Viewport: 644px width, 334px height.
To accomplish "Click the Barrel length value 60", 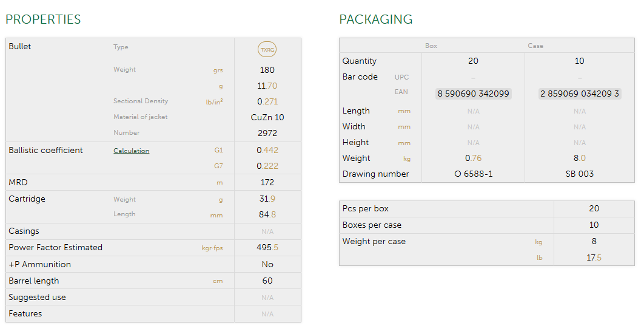I will (x=267, y=281).
